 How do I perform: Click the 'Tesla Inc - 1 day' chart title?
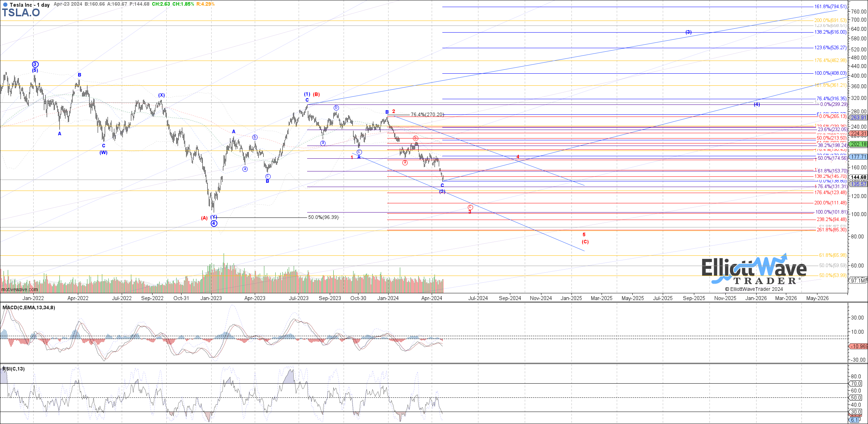(30, 5)
